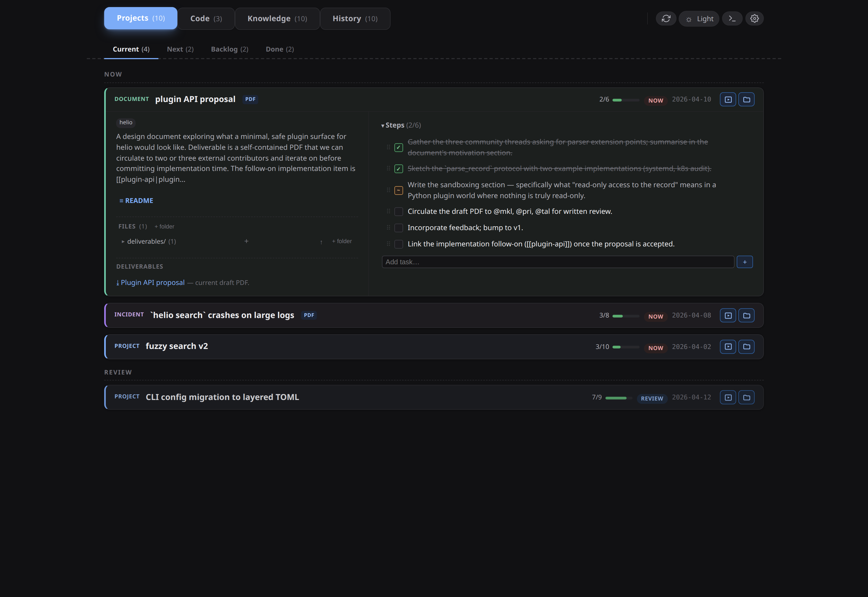Screen dimensions: 868x597
Task: Click play icon on plugin API proposal
Action: (x=728, y=100)
